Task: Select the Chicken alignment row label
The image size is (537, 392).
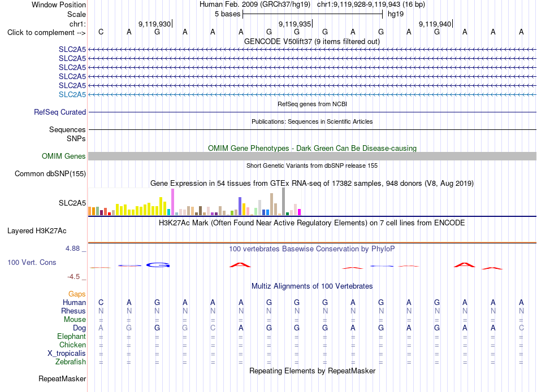Action: 72,345
